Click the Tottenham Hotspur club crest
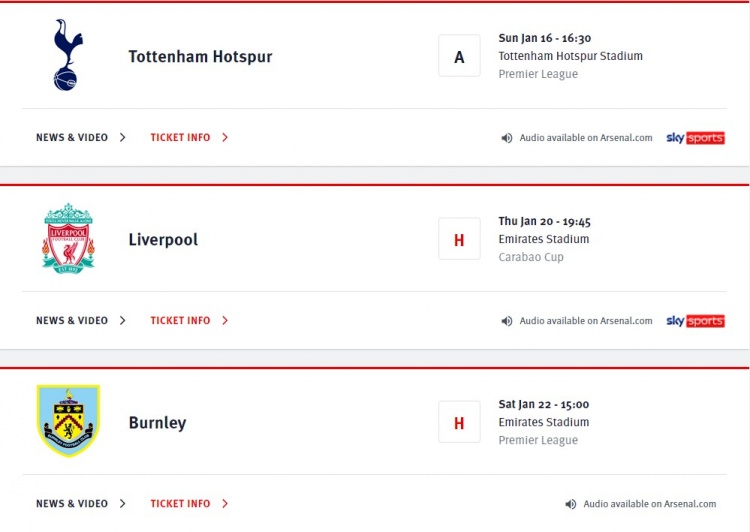 [x=68, y=55]
